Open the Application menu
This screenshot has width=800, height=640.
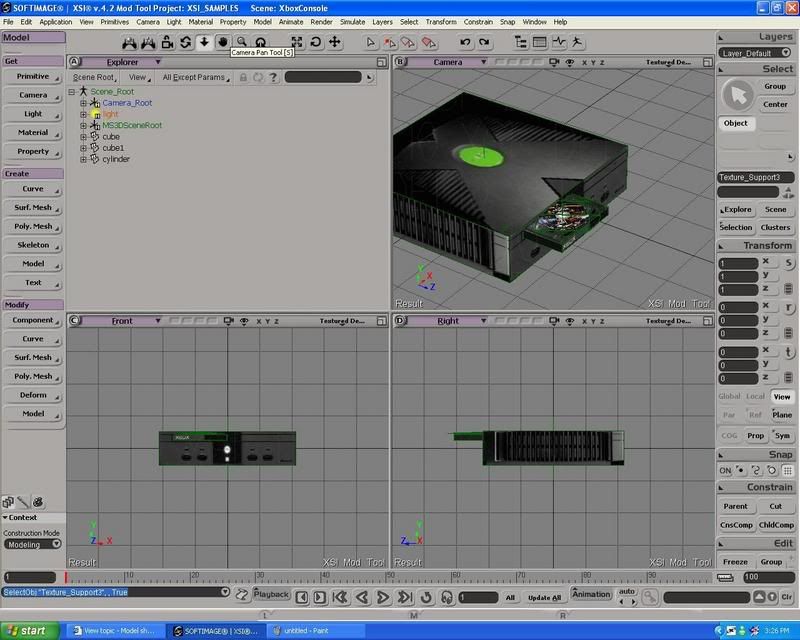[x=56, y=22]
